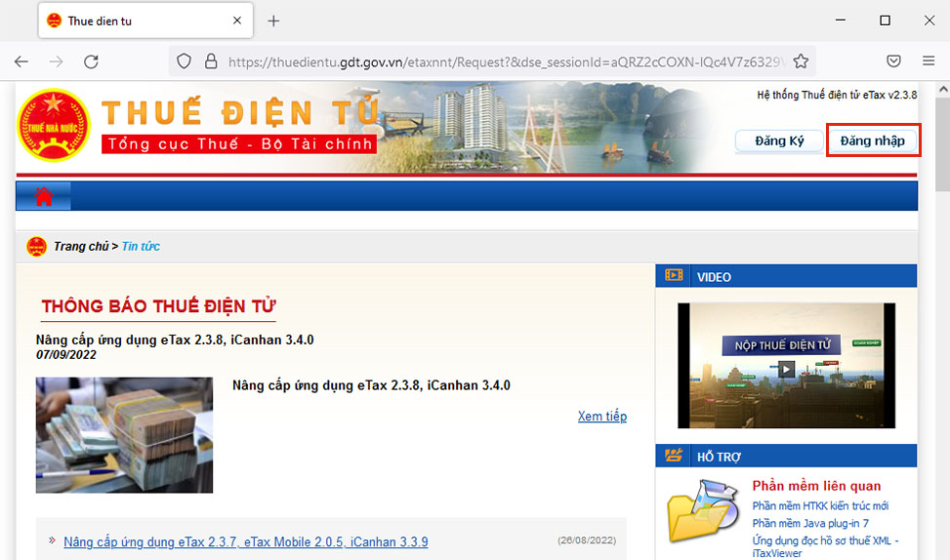Open the Xem tiếp link

pos(602,416)
